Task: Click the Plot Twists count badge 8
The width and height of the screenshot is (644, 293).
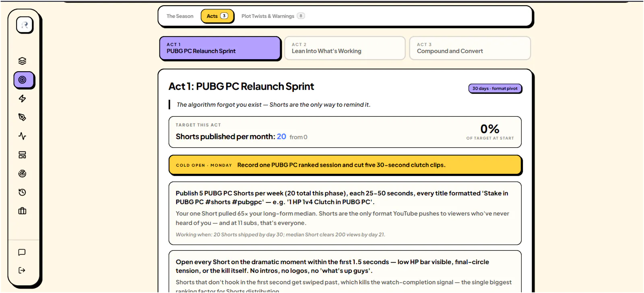Action: pyautogui.click(x=301, y=16)
